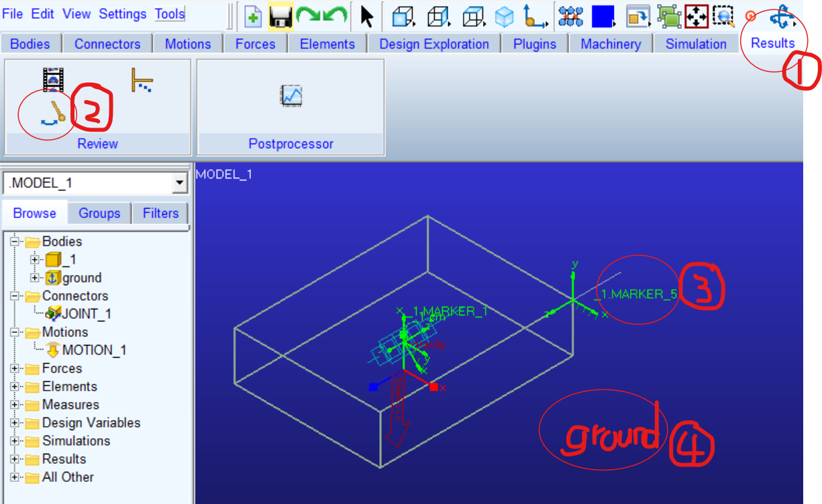
Task: Click the JOINT_1 connector icon in tree
Action: (53, 313)
